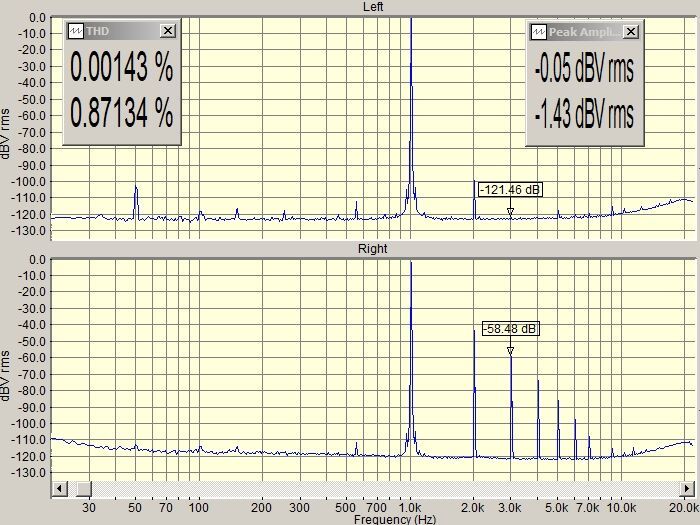Click the 50 frequency axis label
This screenshot has height=525, width=700.
pos(135,508)
